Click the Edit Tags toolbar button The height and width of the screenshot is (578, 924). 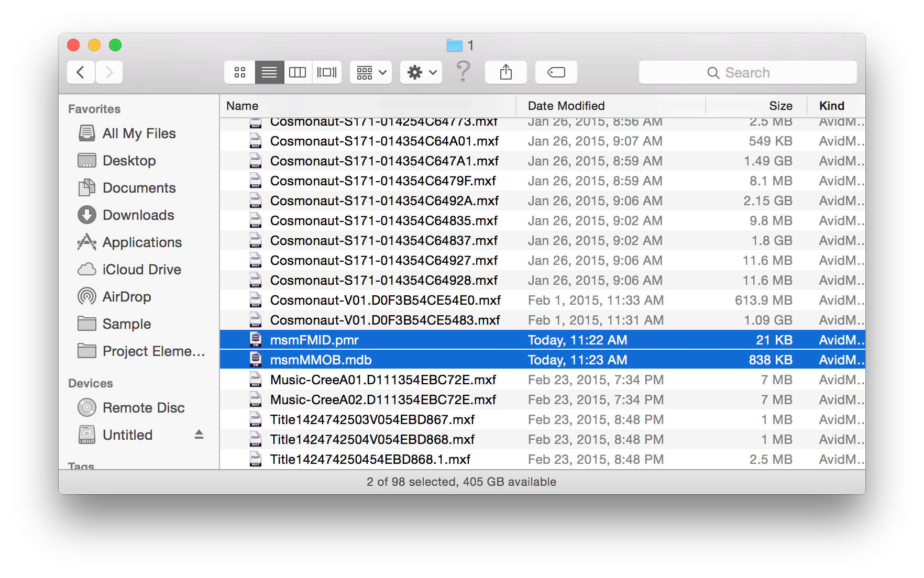(556, 72)
